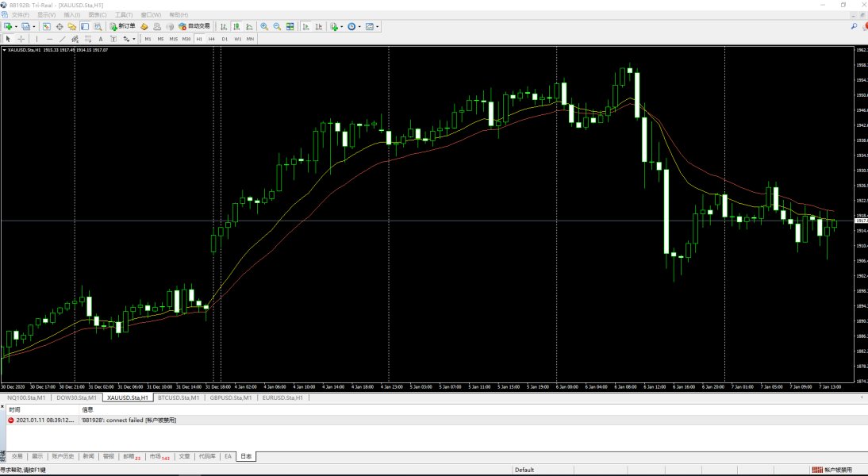Image resolution: width=868 pixels, height=476 pixels.
Task: Toggle chart auto scroll
Action: 305,26
